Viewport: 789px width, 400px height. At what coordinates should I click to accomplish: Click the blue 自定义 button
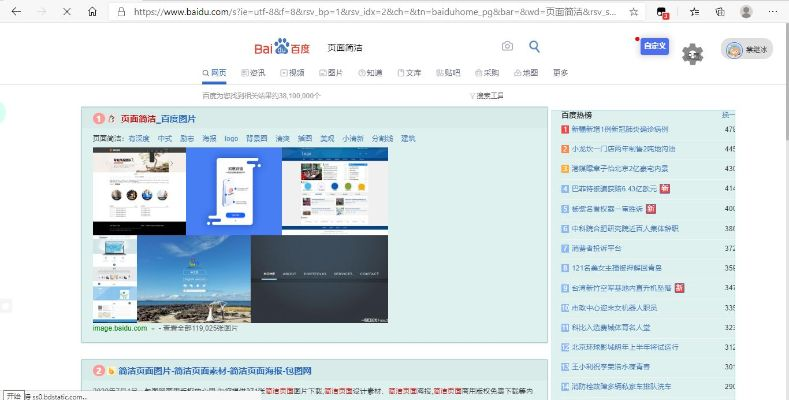coord(655,46)
